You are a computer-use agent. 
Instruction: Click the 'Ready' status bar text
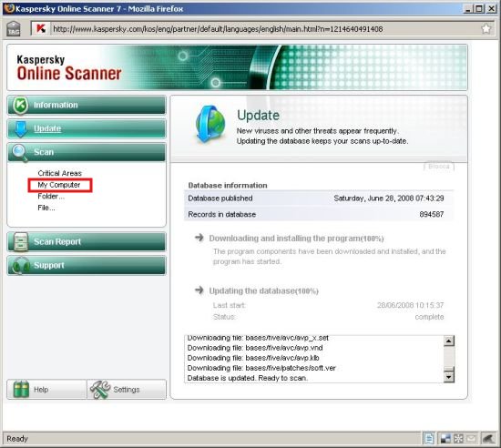(x=17, y=439)
